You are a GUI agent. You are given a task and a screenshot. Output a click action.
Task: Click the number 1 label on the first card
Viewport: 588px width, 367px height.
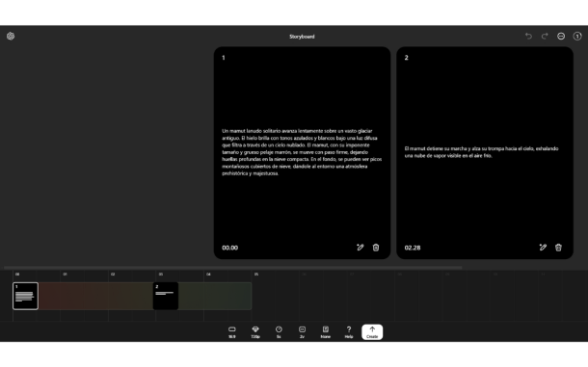pyautogui.click(x=224, y=58)
